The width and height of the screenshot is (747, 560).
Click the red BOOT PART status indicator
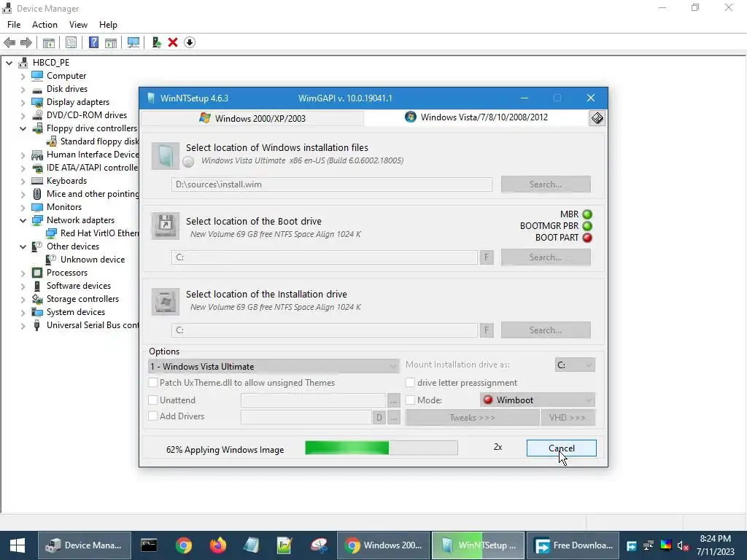[x=587, y=238]
